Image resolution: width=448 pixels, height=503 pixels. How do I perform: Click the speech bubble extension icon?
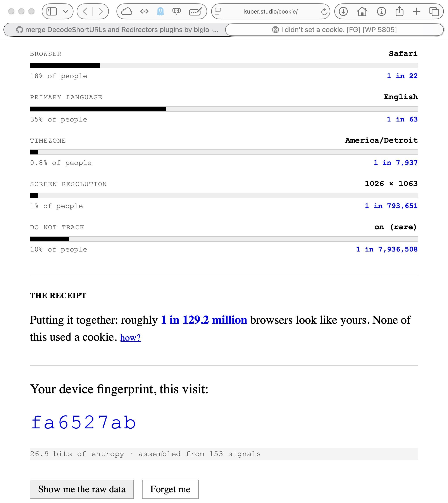[176, 11]
